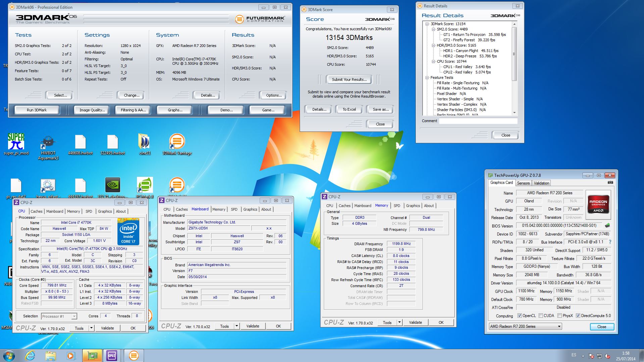
Task: Open Windows Media Player taskbar icon
Action: (x=71, y=356)
